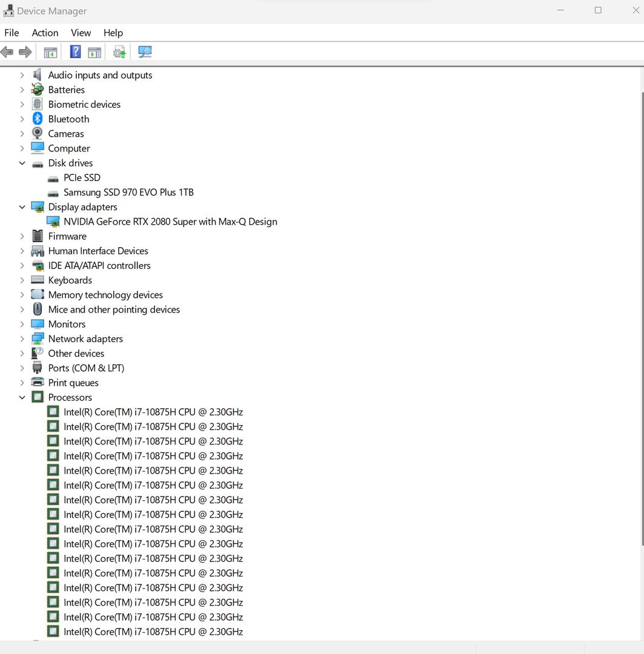This screenshot has width=644, height=654.
Task: Open the File menu
Action: point(12,33)
